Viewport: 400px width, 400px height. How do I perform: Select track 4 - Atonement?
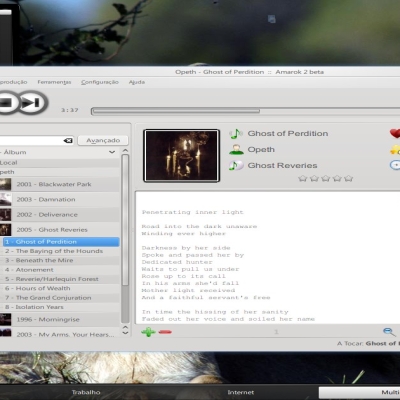(x=61, y=270)
